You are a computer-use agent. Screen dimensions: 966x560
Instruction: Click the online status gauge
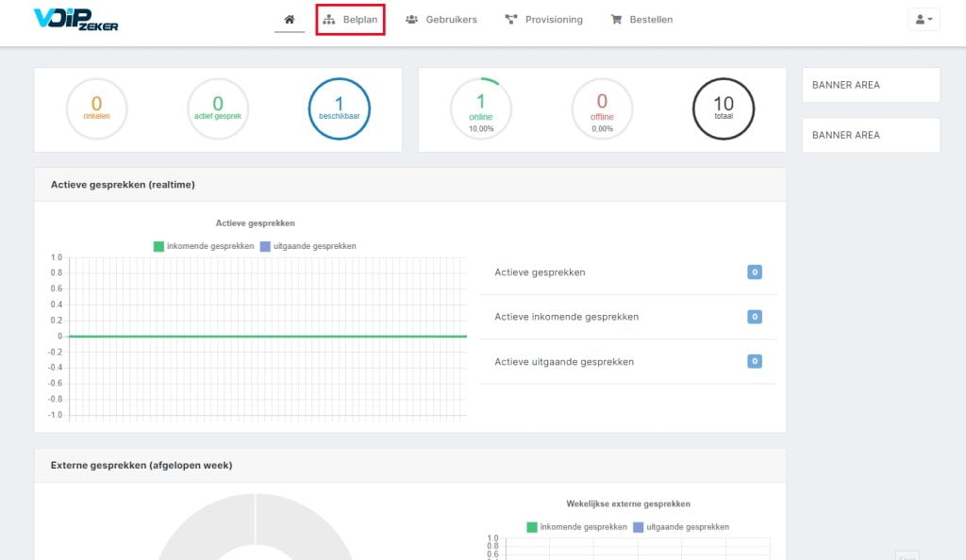point(481,109)
